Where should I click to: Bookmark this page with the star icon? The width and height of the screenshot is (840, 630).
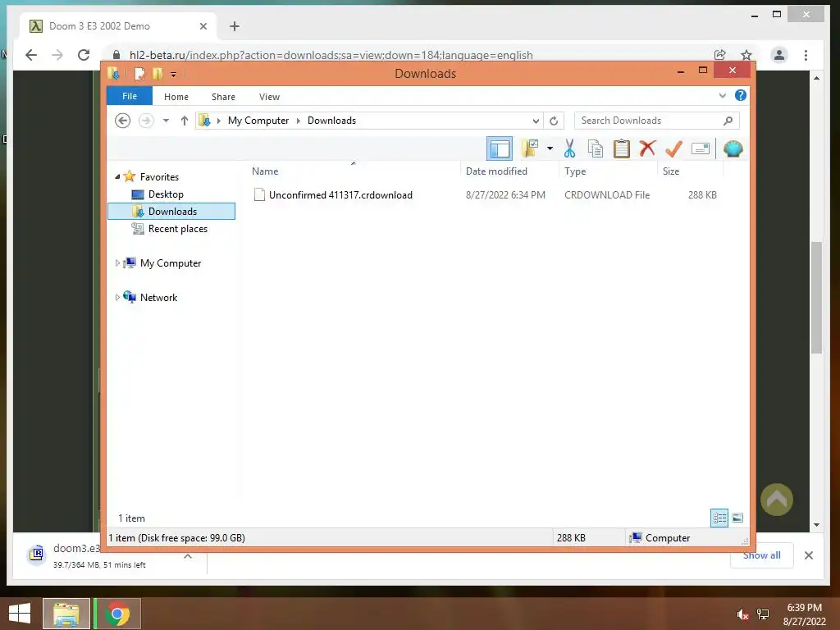click(x=746, y=55)
